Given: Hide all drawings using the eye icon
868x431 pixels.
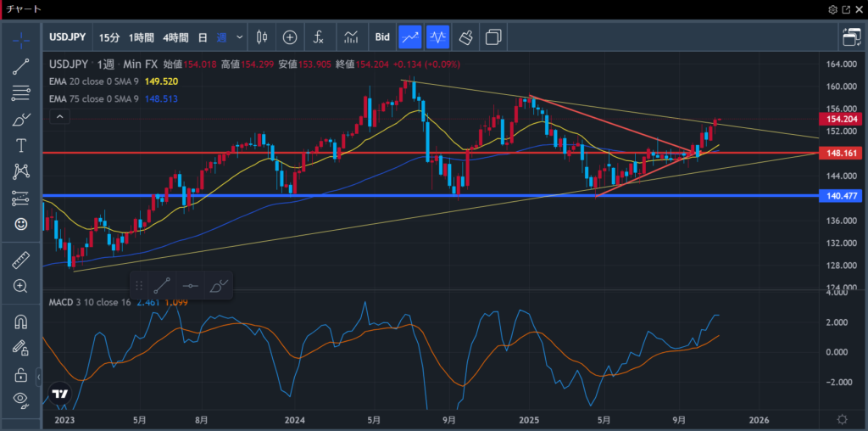Looking at the screenshot, I should pyautogui.click(x=22, y=400).
